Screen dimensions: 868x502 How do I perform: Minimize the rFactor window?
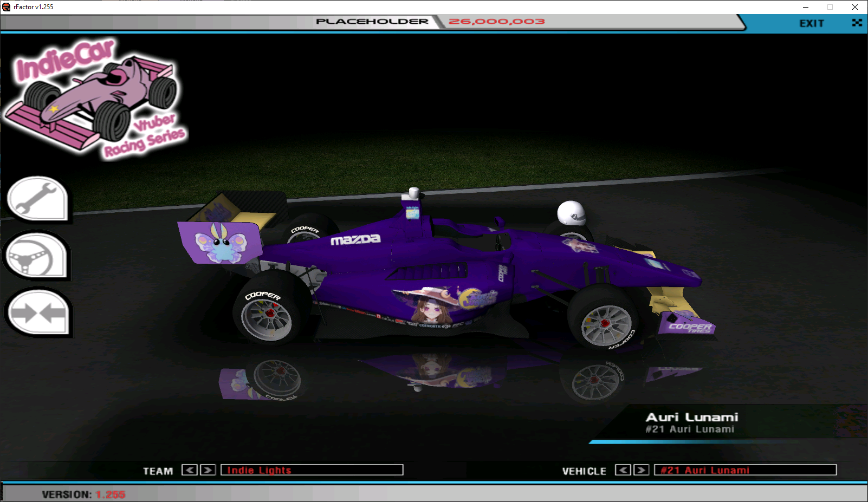click(x=806, y=7)
